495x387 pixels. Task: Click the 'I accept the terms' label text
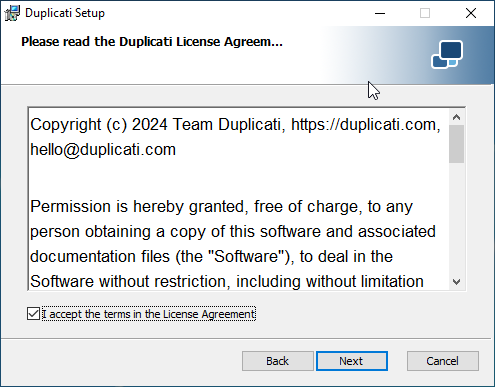tap(149, 314)
